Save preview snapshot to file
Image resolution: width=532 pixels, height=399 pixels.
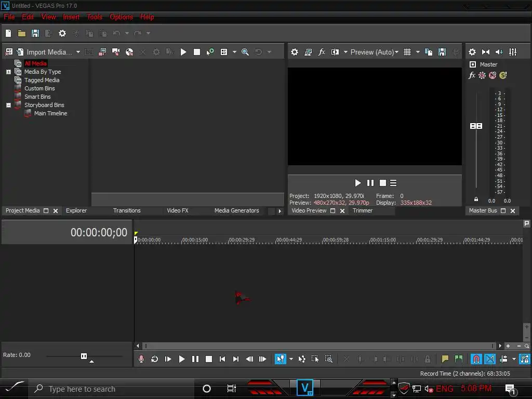(x=442, y=52)
